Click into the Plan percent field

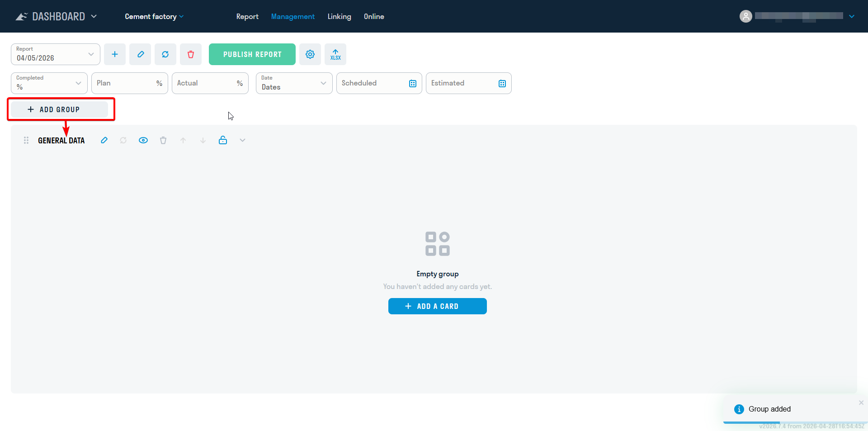[x=130, y=83]
